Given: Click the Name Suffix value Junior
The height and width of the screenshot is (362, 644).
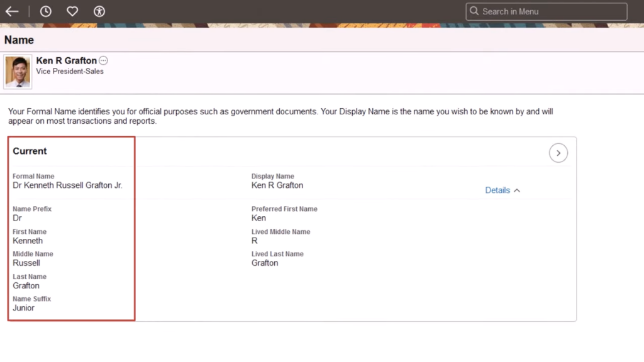Looking at the screenshot, I should pos(24,308).
